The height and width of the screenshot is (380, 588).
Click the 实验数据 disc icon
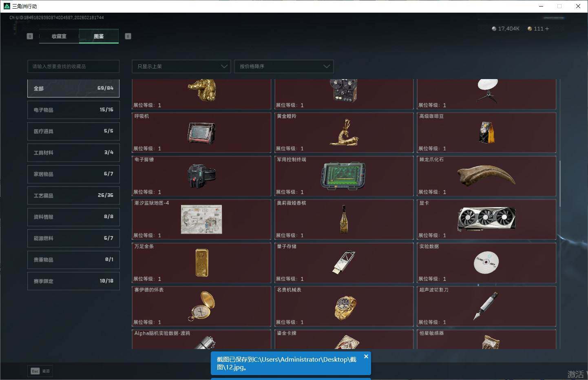[486, 263]
